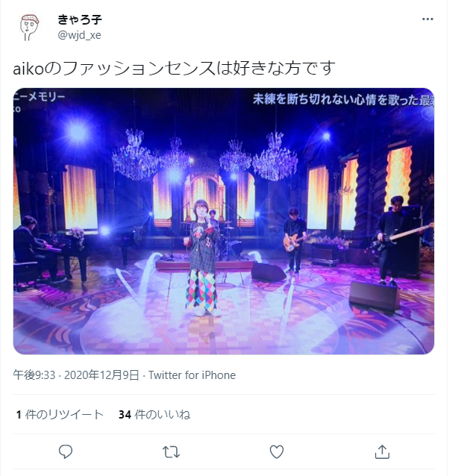Screen dimensions: 455x476
Task: Click the Twitter for iPhone source link
Action: click(x=192, y=375)
